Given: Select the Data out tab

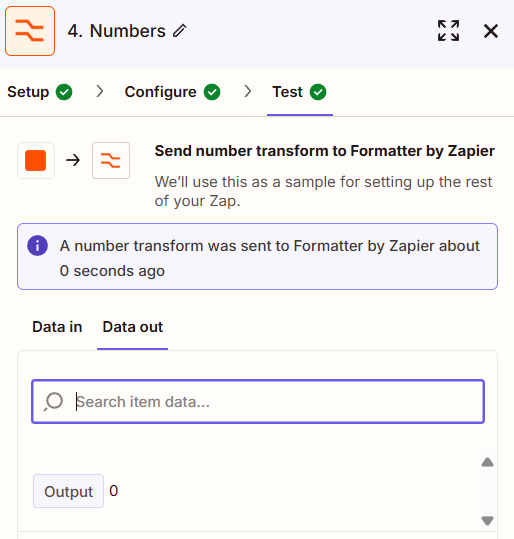Looking at the screenshot, I should [132, 327].
